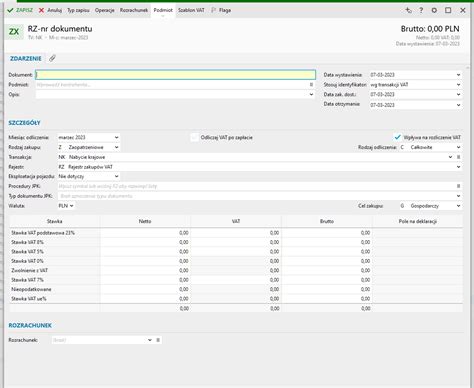Screen dimensions: 474x388
Task: Focus the Dokument input field
Action: [x=176, y=75]
